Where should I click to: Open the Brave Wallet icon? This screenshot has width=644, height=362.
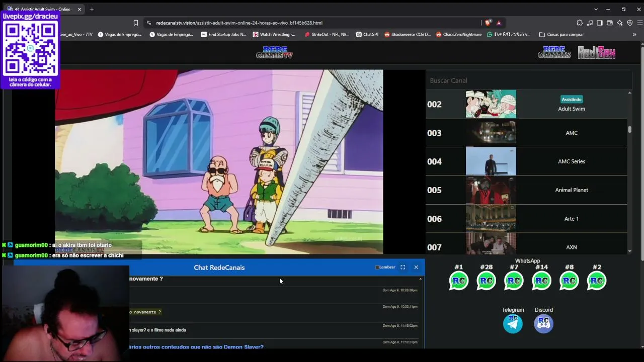coord(610,23)
